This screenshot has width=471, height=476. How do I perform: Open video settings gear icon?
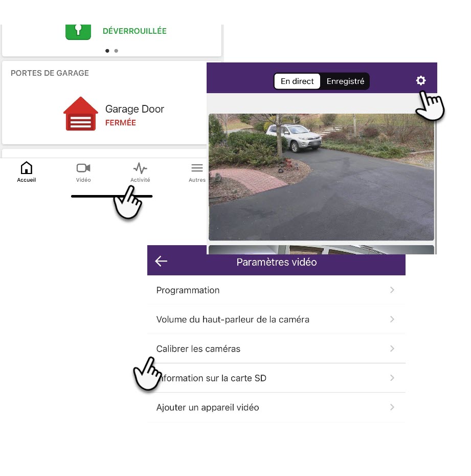[x=421, y=80]
